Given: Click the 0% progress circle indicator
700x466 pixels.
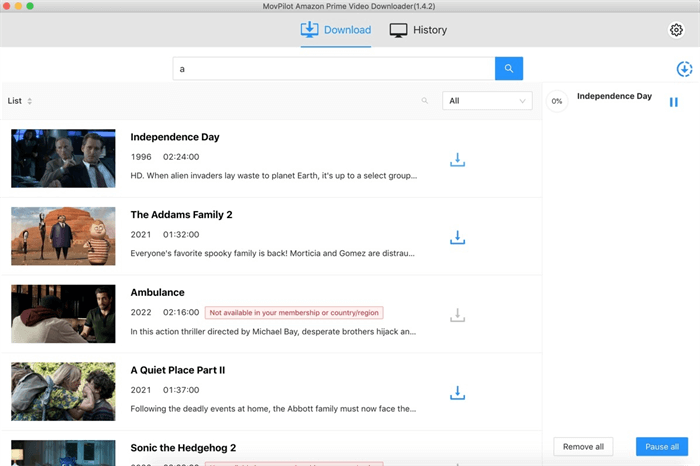Looking at the screenshot, I should pos(557,101).
